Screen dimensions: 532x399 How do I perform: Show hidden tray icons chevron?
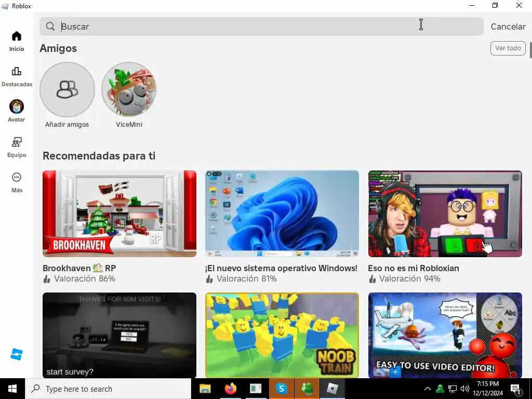(x=428, y=389)
